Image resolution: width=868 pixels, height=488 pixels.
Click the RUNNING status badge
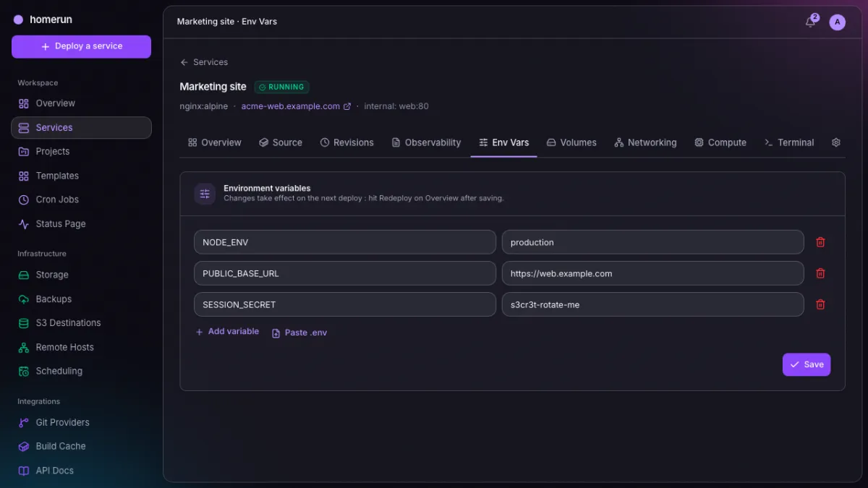(x=282, y=87)
